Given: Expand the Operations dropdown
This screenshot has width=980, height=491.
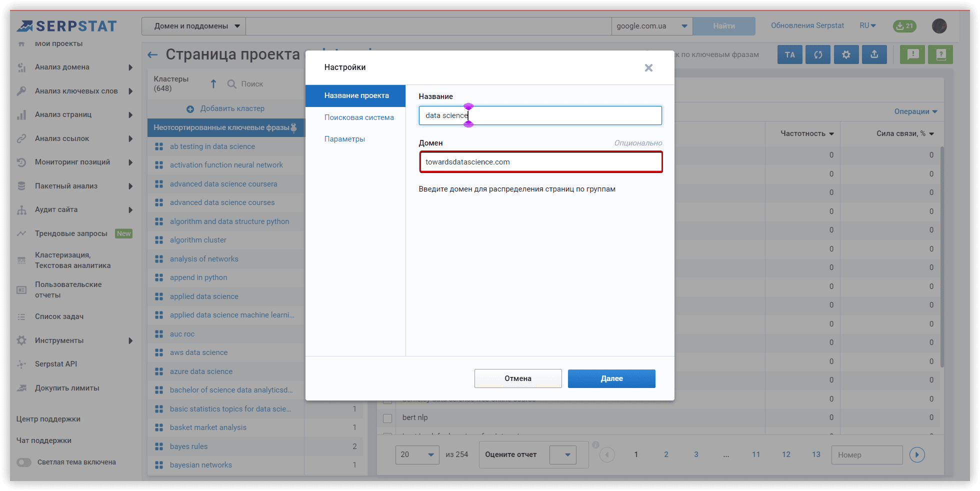Looking at the screenshot, I should pyautogui.click(x=915, y=111).
